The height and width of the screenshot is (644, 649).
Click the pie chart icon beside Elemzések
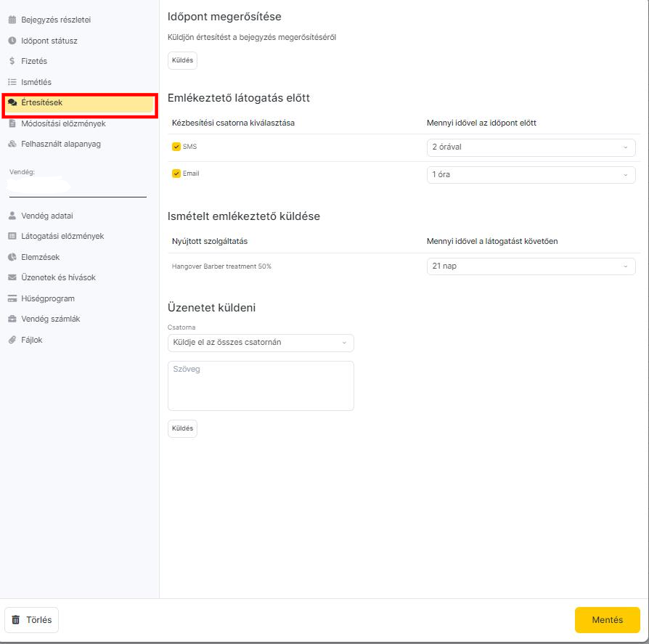click(x=12, y=257)
